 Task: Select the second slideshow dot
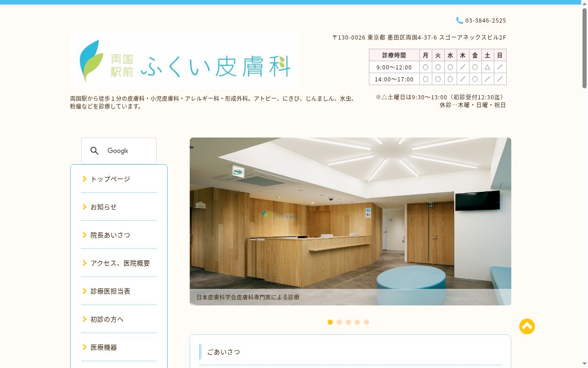click(x=339, y=322)
